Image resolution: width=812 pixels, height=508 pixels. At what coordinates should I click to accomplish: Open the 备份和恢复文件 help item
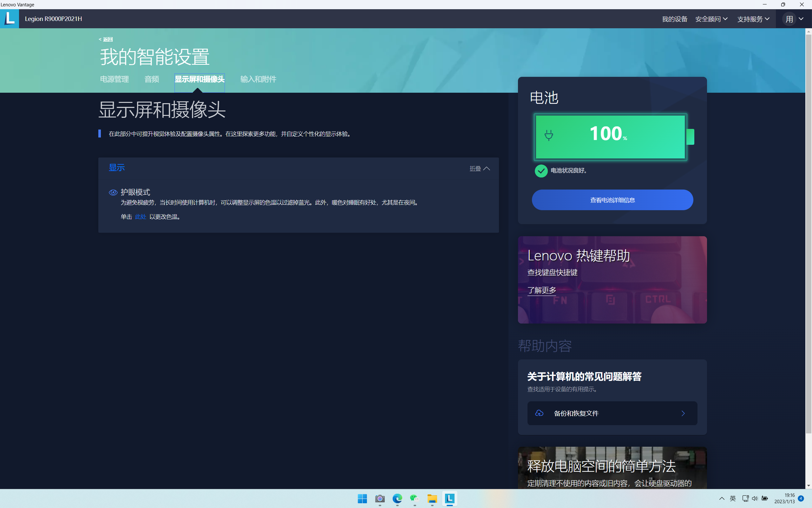click(612, 413)
